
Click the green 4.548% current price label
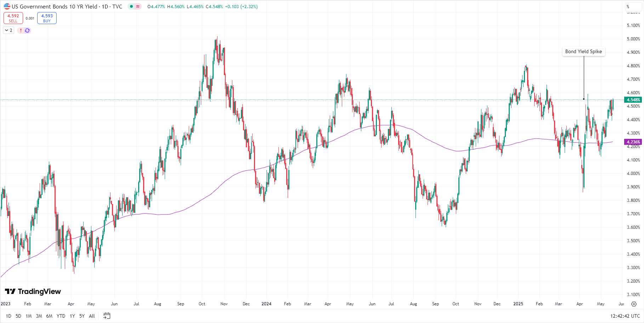click(x=633, y=100)
